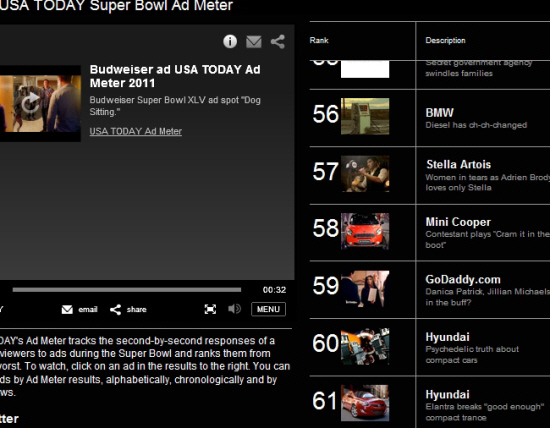Click the rank number 59
550x428 pixels.
326,285
